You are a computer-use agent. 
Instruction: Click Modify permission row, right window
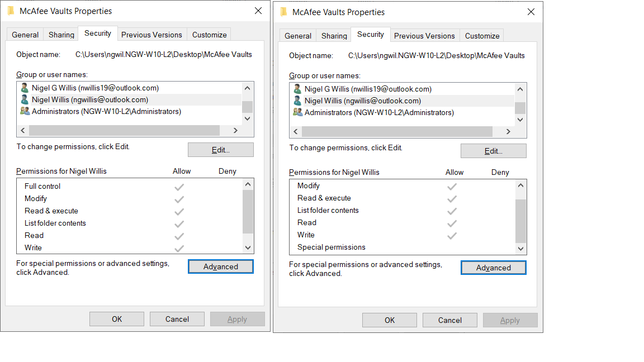point(402,186)
